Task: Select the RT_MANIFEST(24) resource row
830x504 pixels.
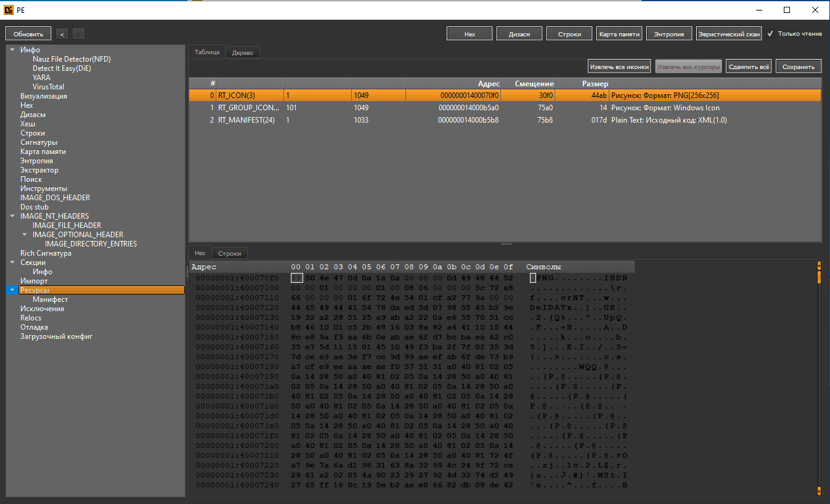Action: (x=246, y=120)
